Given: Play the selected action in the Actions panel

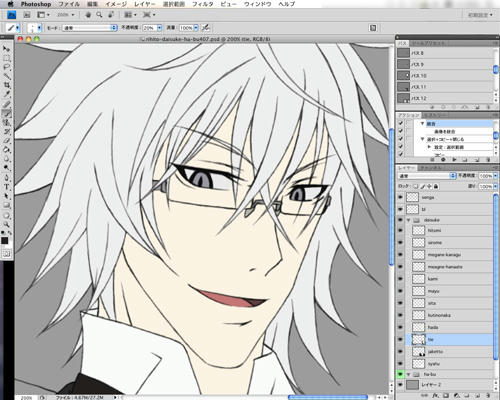Looking at the screenshot, I should [454, 160].
